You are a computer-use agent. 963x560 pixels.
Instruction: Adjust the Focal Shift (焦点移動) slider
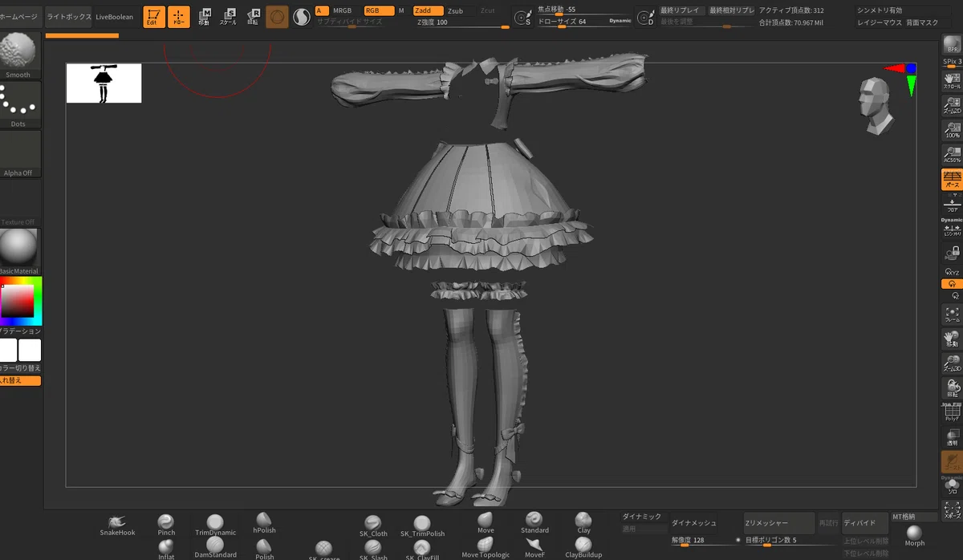tap(584, 10)
